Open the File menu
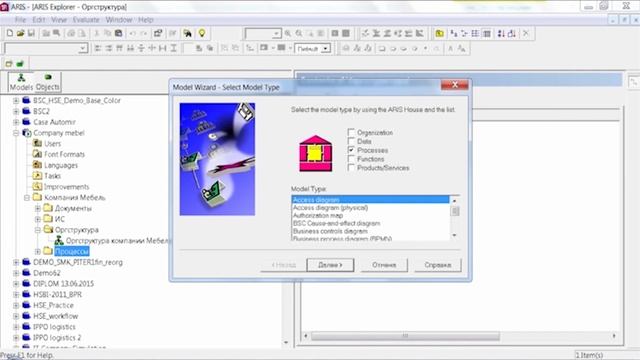 tap(20, 20)
